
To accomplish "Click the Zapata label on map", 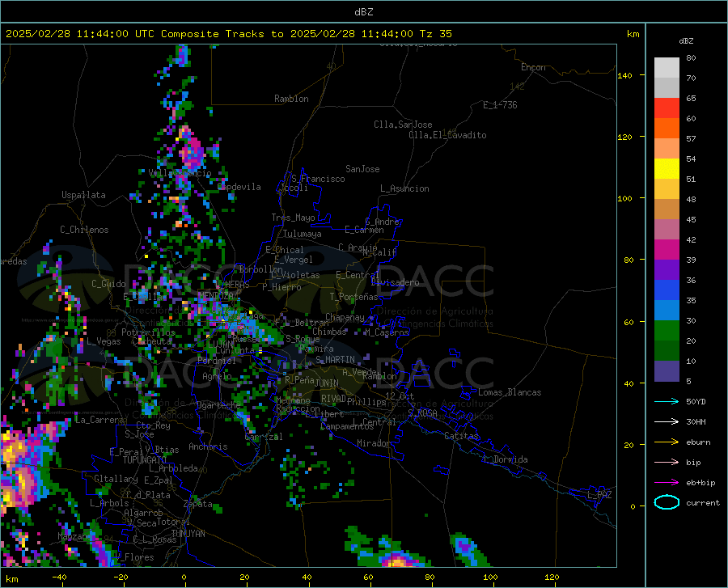I will (x=198, y=504).
